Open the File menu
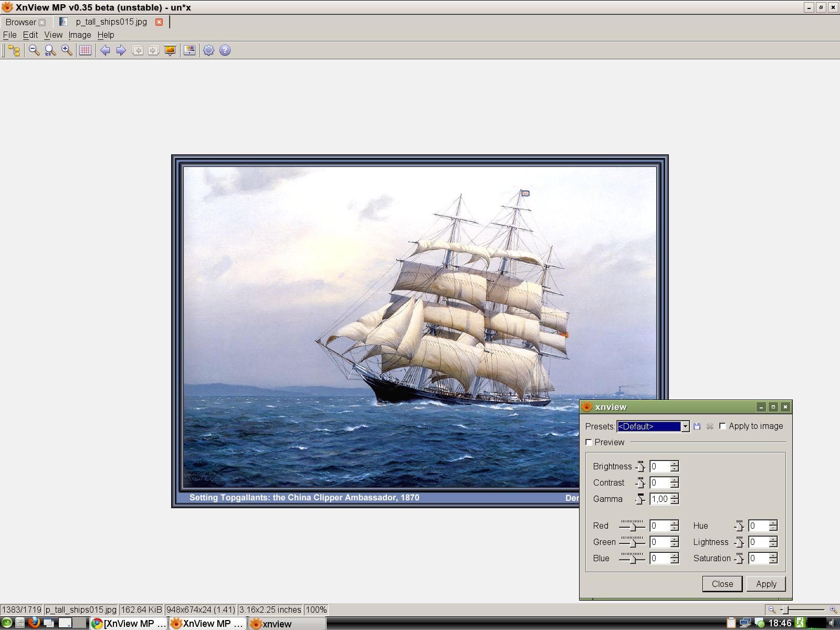Viewport: 840px width, 630px height. 10,35
